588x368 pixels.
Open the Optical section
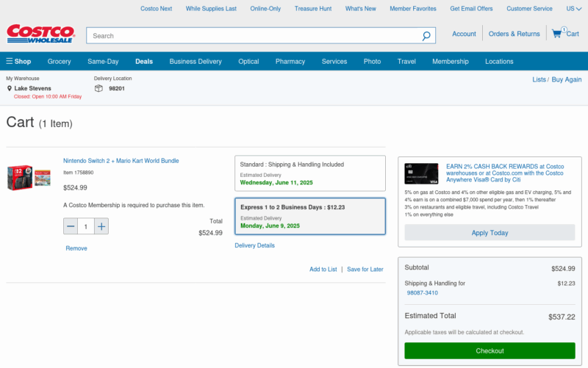tap(248, 62)
